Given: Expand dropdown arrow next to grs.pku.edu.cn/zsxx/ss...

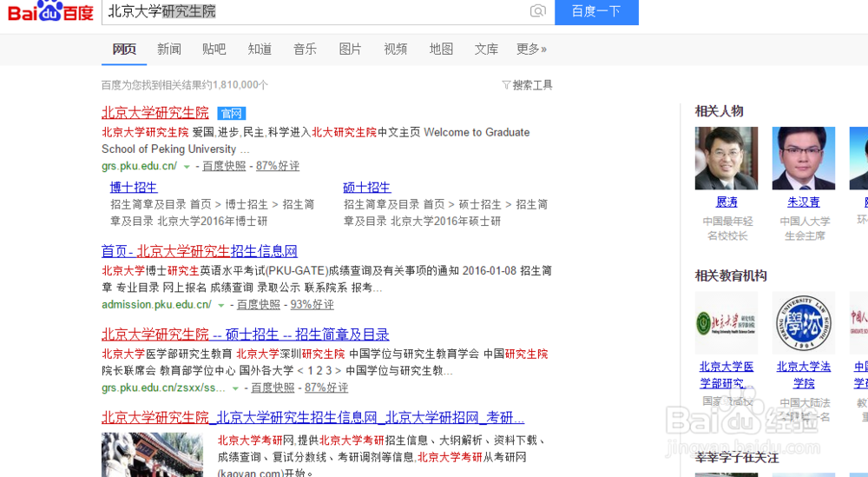Looking at the screenshot, I should pyautogui.click(x=235, y=388).
